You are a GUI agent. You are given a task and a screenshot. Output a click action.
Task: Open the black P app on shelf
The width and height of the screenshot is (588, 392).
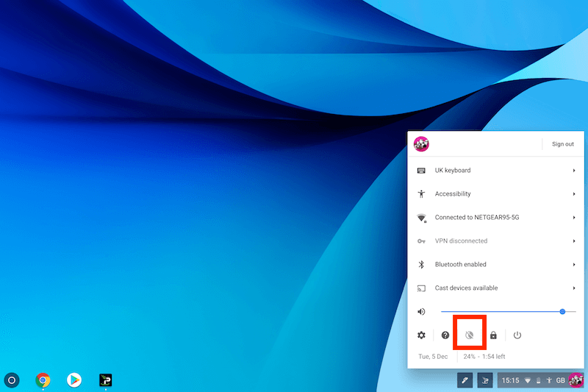[105, 380]
